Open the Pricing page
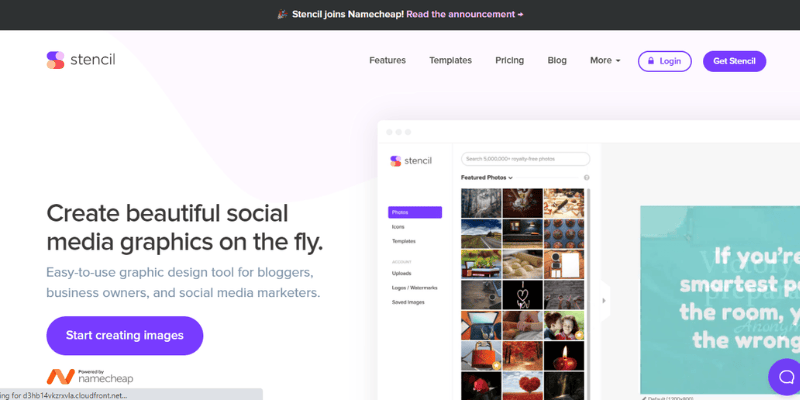The image size is (800, 400). click(x=509, y=61)
